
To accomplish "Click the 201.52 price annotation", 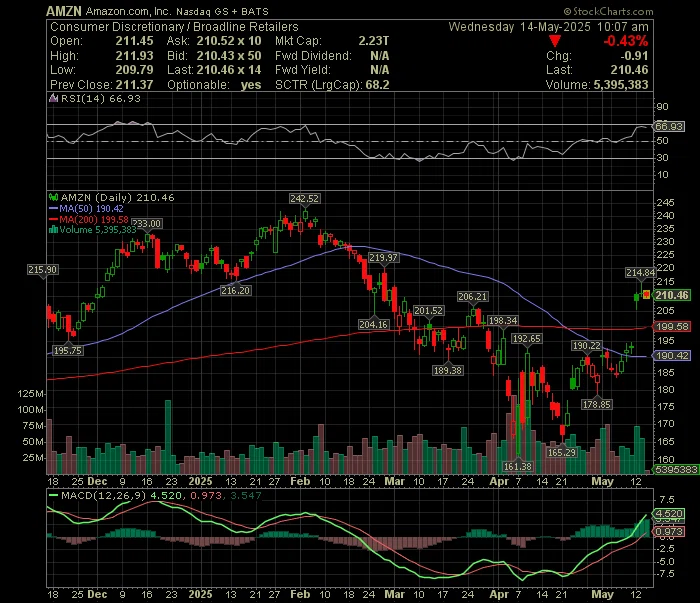I will [x=429, y=311].
